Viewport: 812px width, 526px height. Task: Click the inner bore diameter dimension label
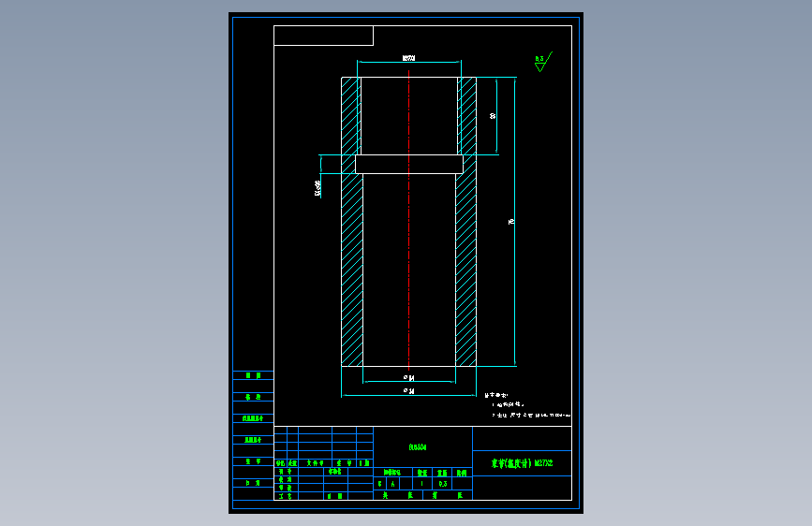[x=408, y=378]
